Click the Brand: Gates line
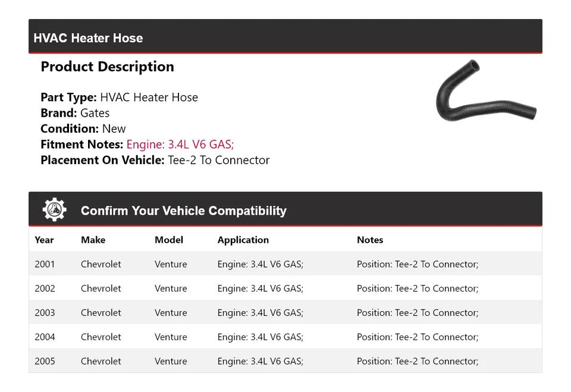The width and height of the screenshot is (571, 392). 75,113
